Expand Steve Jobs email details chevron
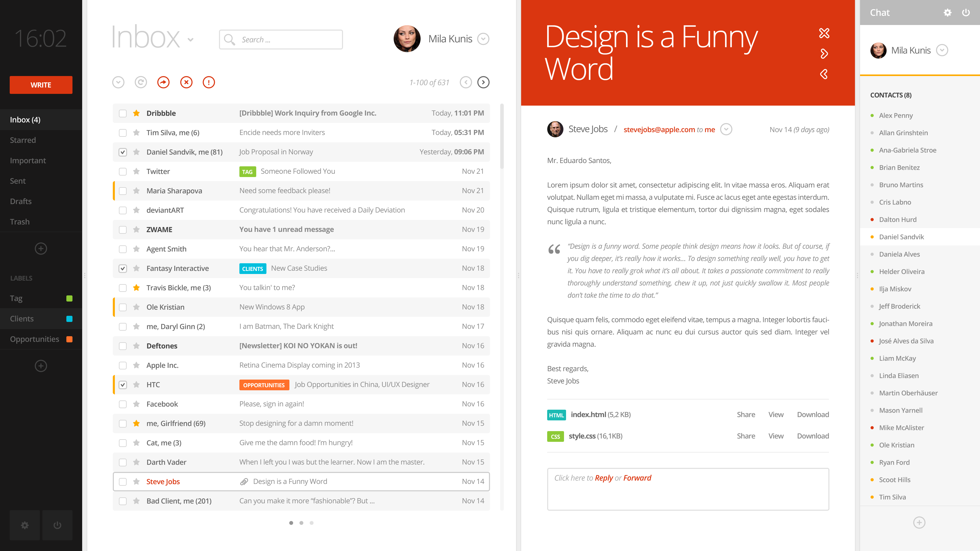Image resolution: width=980 pixels, height=551 pixels. coord(726,129)
